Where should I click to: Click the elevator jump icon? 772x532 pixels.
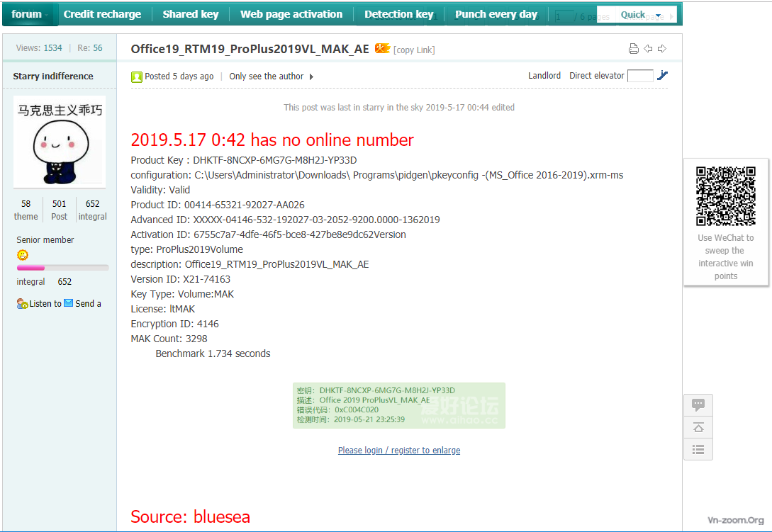pyautogui.click(x=663, y=75)
